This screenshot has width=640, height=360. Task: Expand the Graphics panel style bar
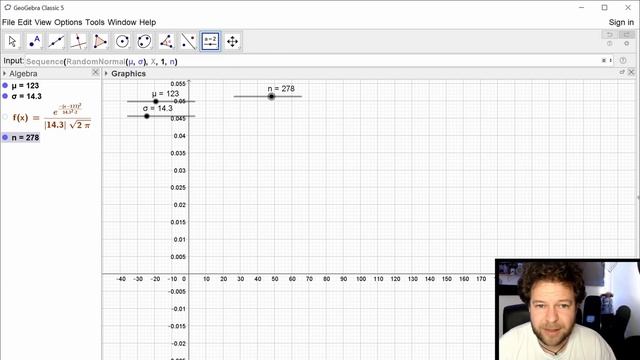[106, 73]
